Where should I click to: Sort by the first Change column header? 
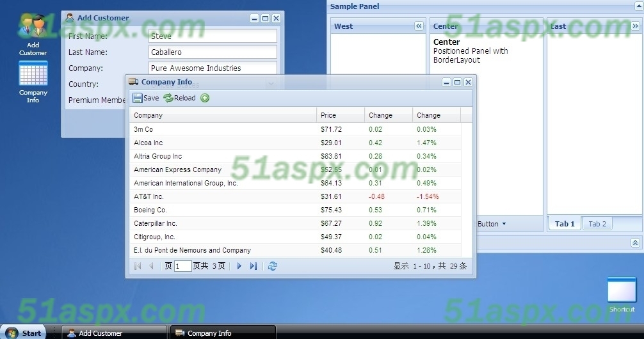[389, 115]
